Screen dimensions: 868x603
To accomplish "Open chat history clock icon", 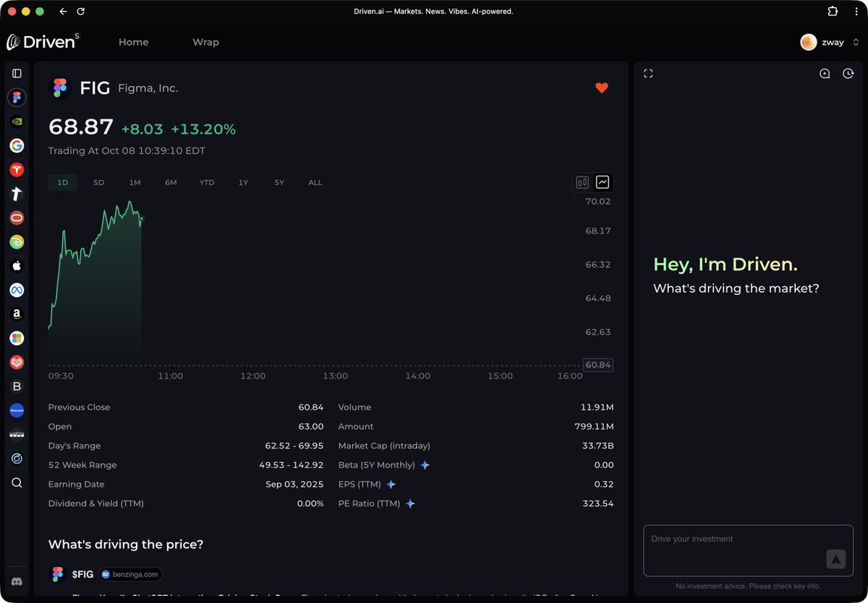I will (848, 74).
